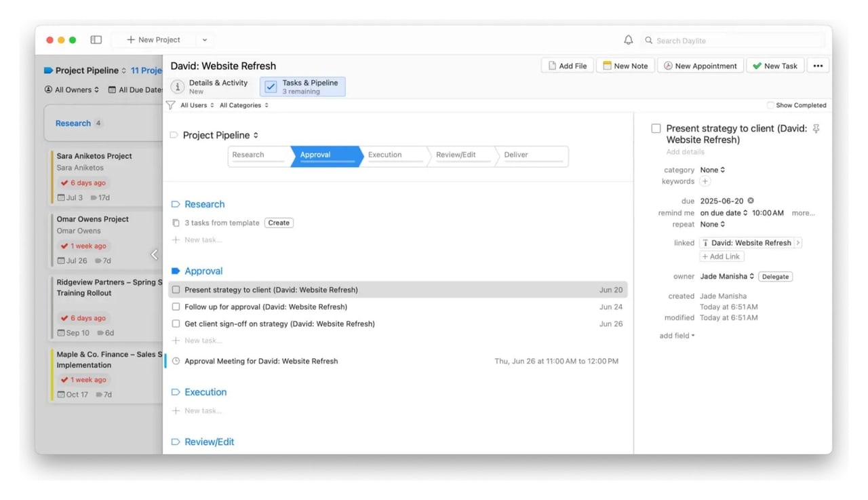868x500 pixels.
Task: Click the Delegate button
Action: coord(775,277)
